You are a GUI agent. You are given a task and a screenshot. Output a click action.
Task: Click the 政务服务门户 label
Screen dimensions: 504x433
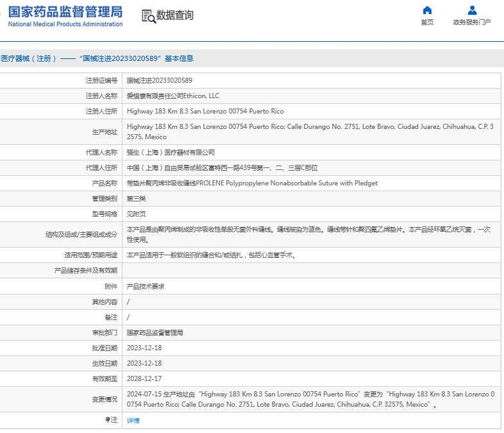pyautogui.click(x=472, y=22)
